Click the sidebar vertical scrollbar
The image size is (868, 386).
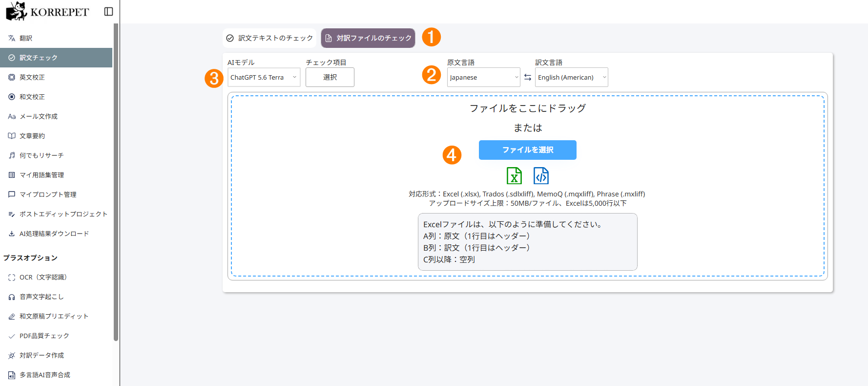click(x=116, y=182)
